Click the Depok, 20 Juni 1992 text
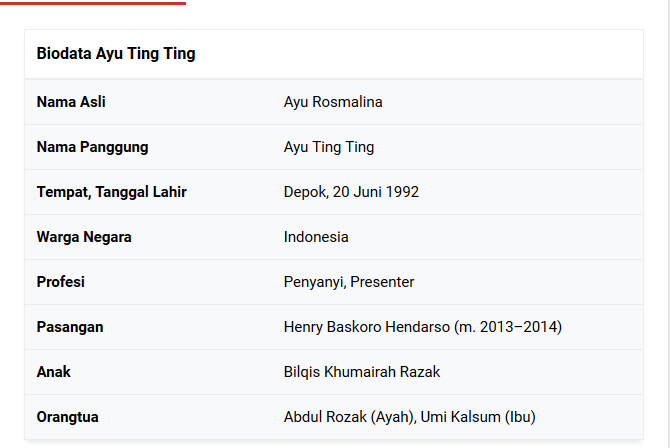The image size is (670, 448). coord(351,192)
